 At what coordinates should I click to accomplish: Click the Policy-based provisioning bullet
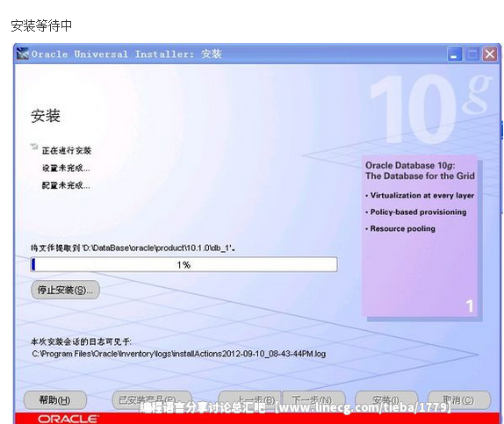[416, 212]
